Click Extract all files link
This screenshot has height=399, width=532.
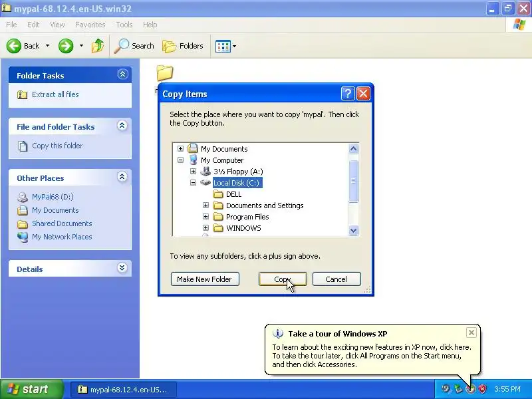[55, 94]
